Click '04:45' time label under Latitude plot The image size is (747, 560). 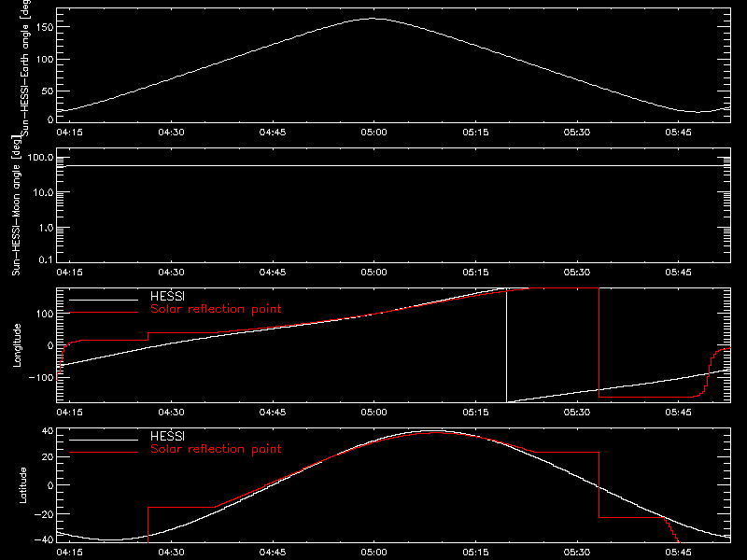pos(273,553)
